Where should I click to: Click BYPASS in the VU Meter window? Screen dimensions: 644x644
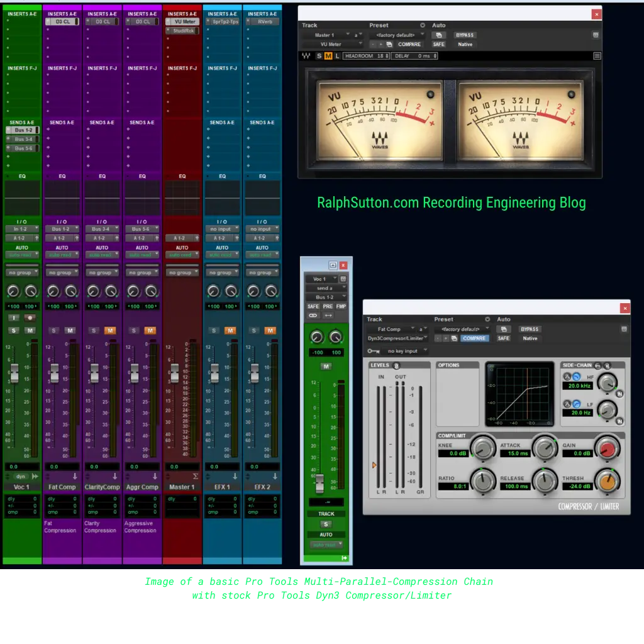click(x=465, y=35)
